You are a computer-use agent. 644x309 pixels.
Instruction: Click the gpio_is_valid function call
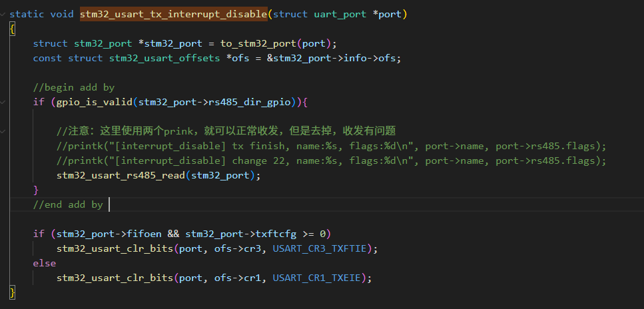coord(95,103)
